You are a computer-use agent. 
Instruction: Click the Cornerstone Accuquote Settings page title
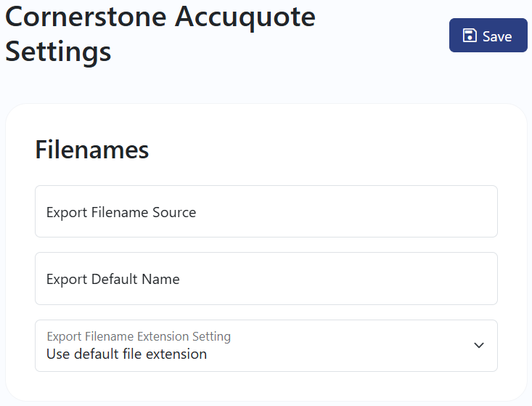pos(160,34)
